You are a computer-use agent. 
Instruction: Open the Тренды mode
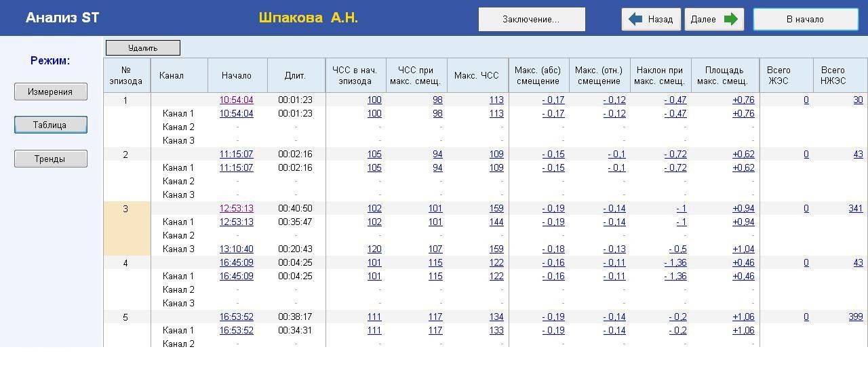coord(51,159)
